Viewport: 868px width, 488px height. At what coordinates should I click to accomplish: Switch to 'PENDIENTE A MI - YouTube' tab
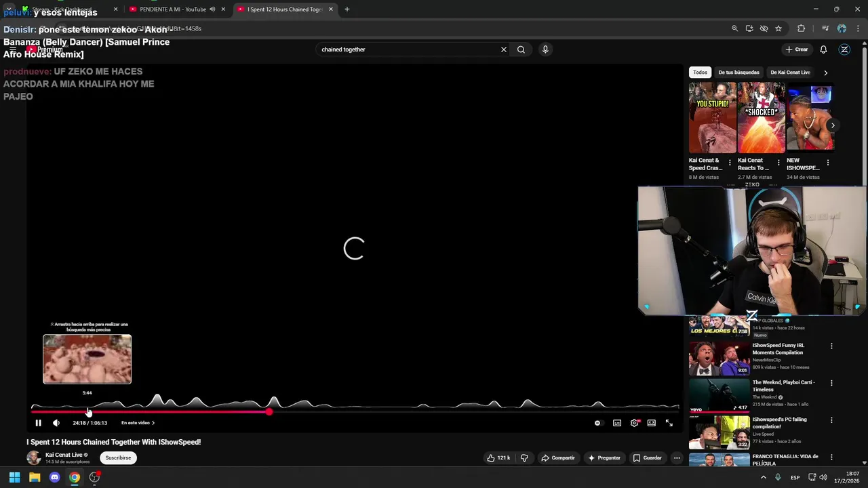point(173,9)
